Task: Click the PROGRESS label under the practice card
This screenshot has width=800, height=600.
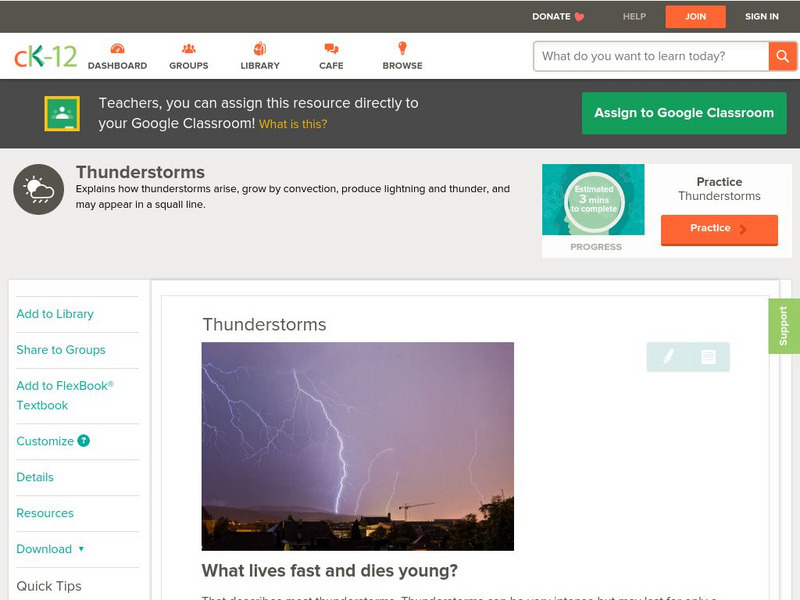Action: coord(596,247)
